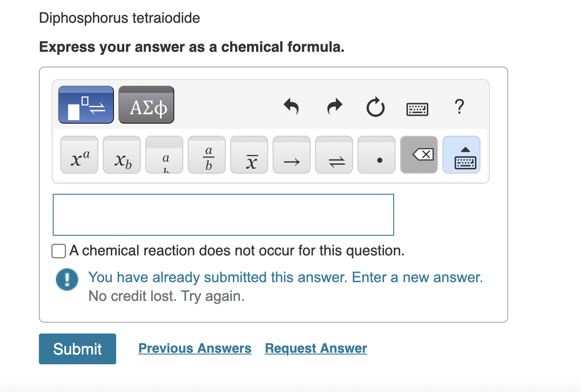This screenshot has width=581, height=392.
Task: Click the undo arrow
Action: 291,106
